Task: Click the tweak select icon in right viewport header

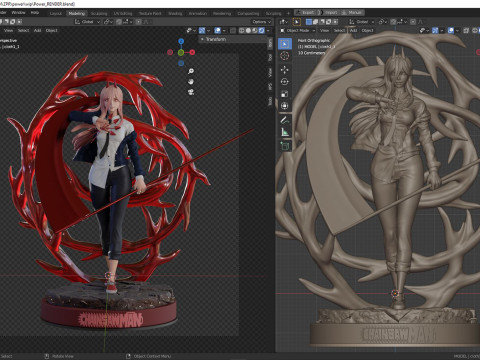Action: pos(296,22)
